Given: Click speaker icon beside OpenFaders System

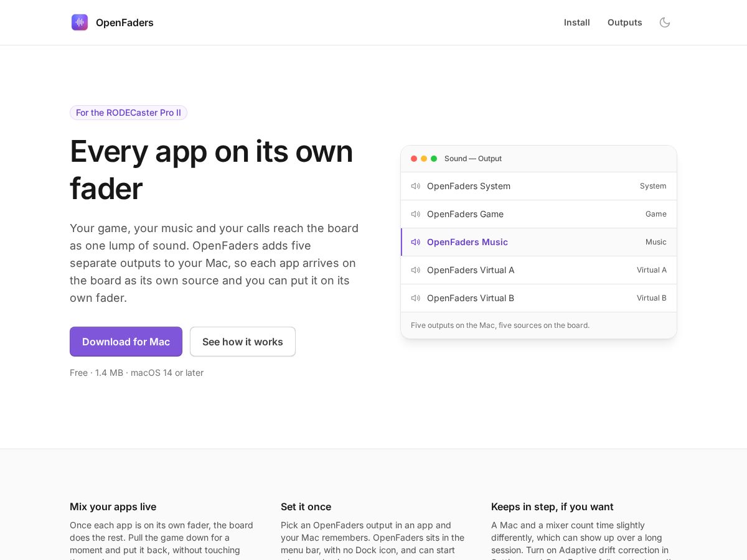Looking at the screenshot, I should point(416,186).
